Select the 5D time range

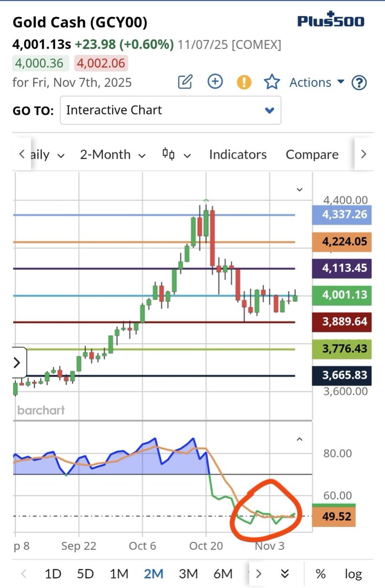pos(85,573)
